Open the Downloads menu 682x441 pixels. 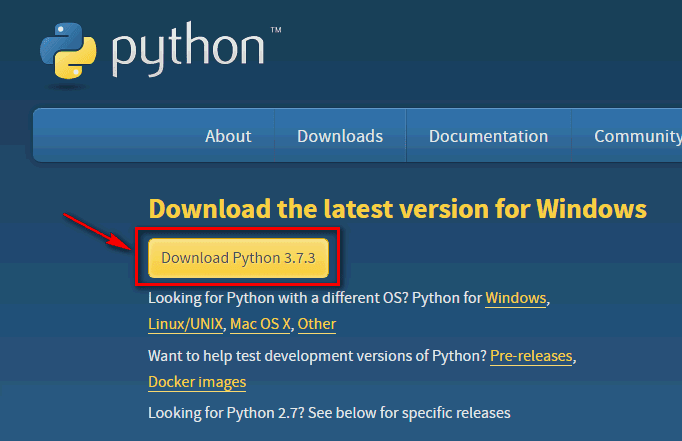[340, 136]
